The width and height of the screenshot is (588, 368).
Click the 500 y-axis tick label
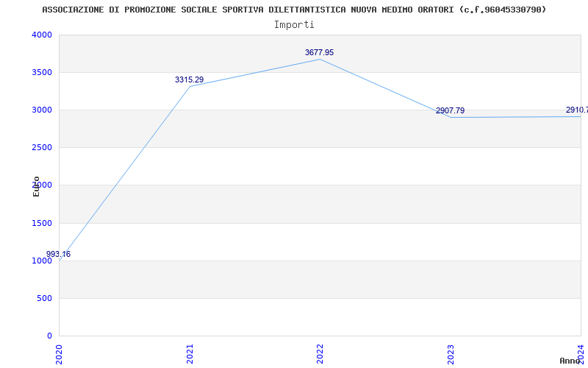coord(45,299)
